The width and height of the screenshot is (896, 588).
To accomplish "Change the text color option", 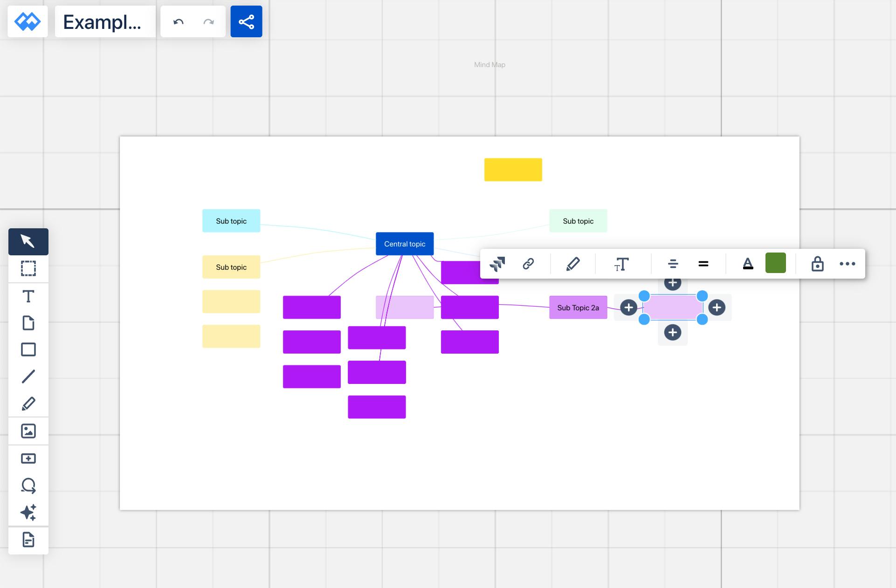I will click(x=748, y=264).
